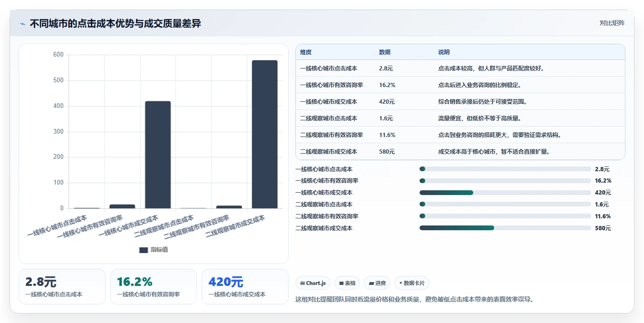This screenshot has width=644, height=323.
Task: Click the footer note about 流量价格和业务质量
Action: (414, 300)
